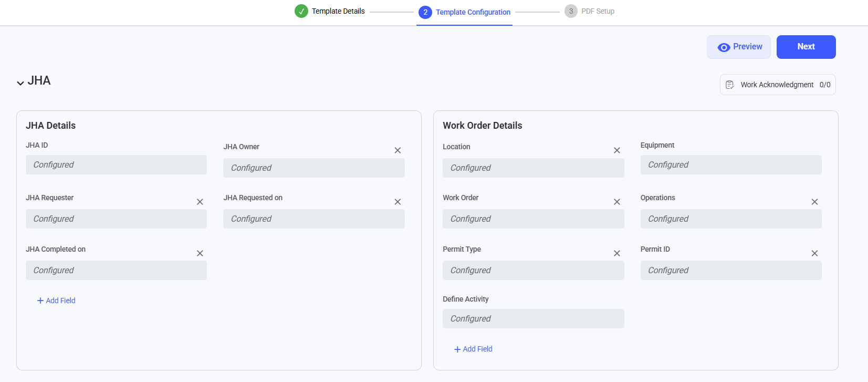This screenshot has width=868, height=382.
Task: Select the Define Activity Configured field
Action: pyautogui.click(x=534, y=318)
